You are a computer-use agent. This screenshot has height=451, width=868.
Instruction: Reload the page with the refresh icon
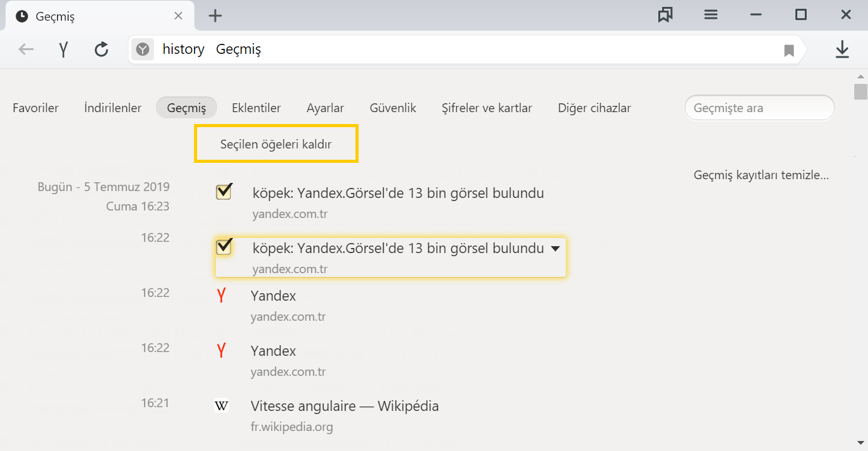[101, 49]
